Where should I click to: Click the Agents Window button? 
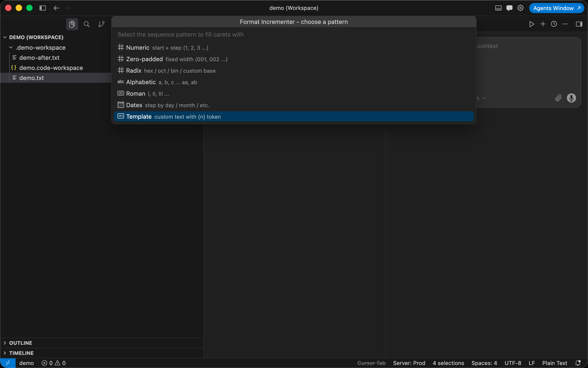click(x=557, y=8)
